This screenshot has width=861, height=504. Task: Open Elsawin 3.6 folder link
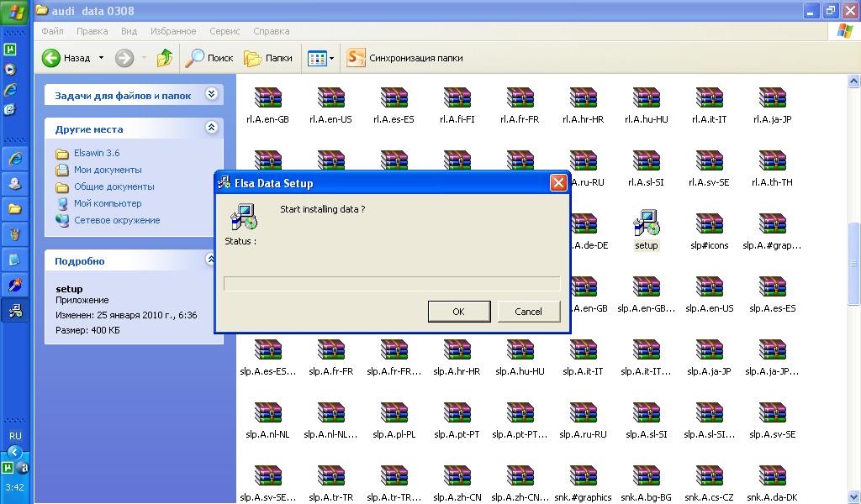point(97,153)
